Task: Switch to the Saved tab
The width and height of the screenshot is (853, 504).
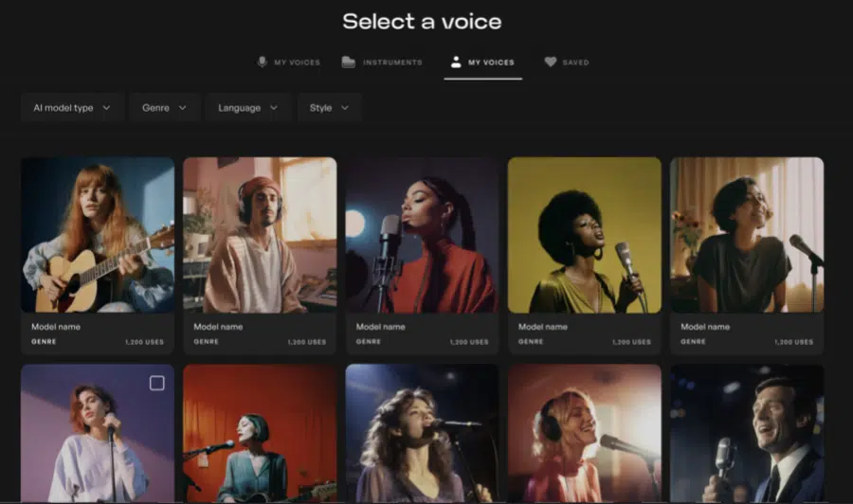Action: coord(567,63)
